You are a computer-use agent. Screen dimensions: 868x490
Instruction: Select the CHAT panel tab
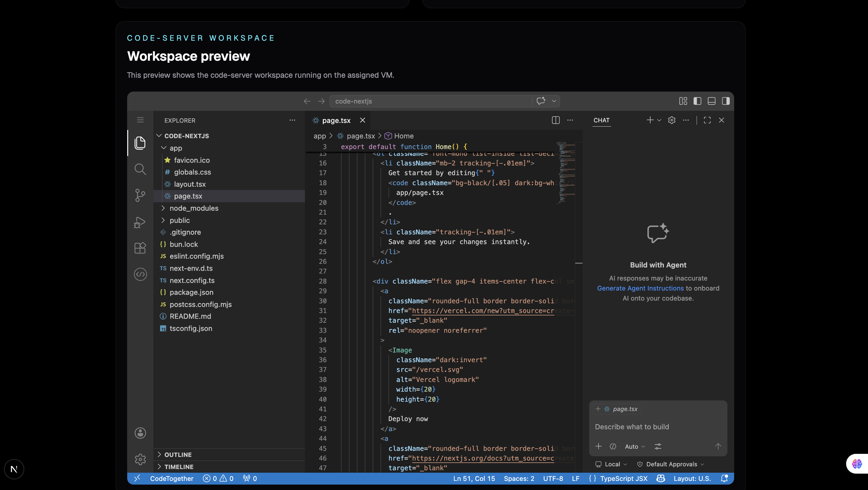601,120
